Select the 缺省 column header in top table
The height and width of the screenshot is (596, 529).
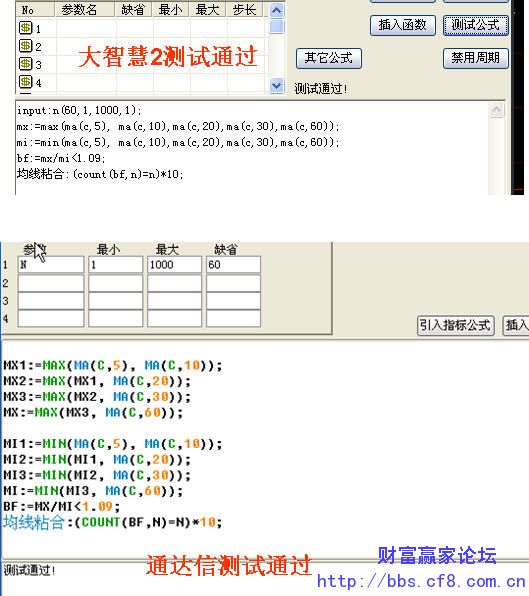tap(133, 10)
